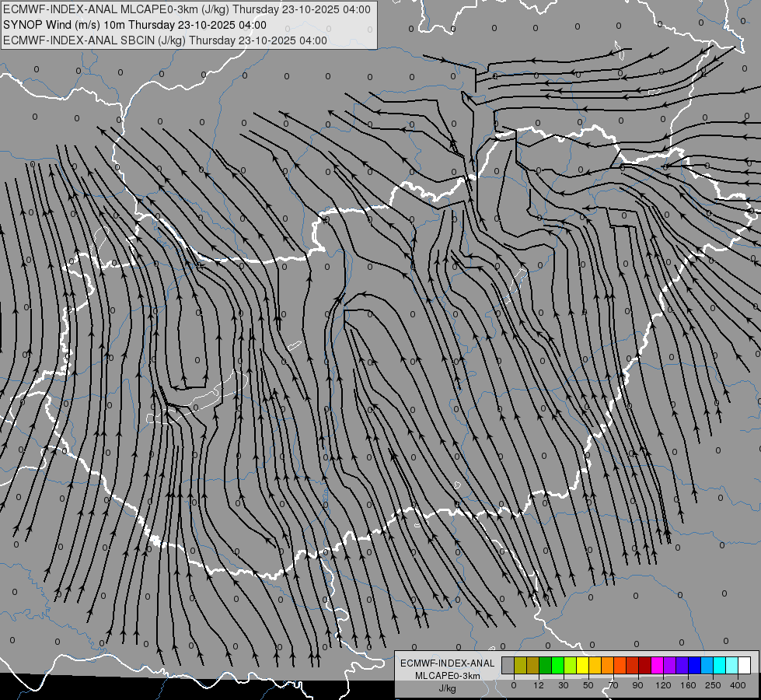Screen dimensions: 761x700
Task: Pick the dark green legend swatch
Action: pyautogui.click(x=545, y=665)
